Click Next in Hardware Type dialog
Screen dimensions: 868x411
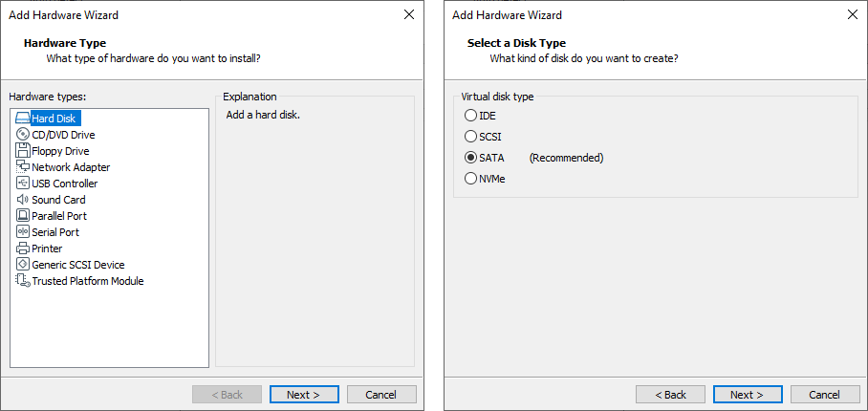pos(304,395)
